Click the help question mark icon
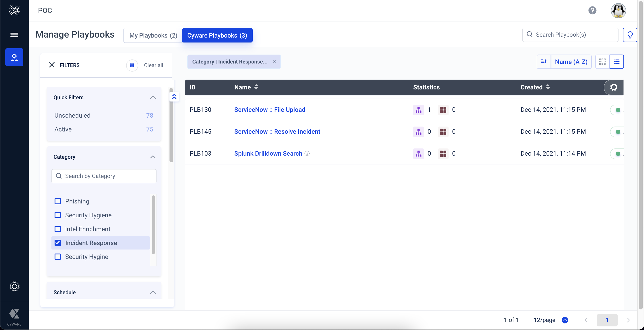644x330 pixels. coord(592,11)
